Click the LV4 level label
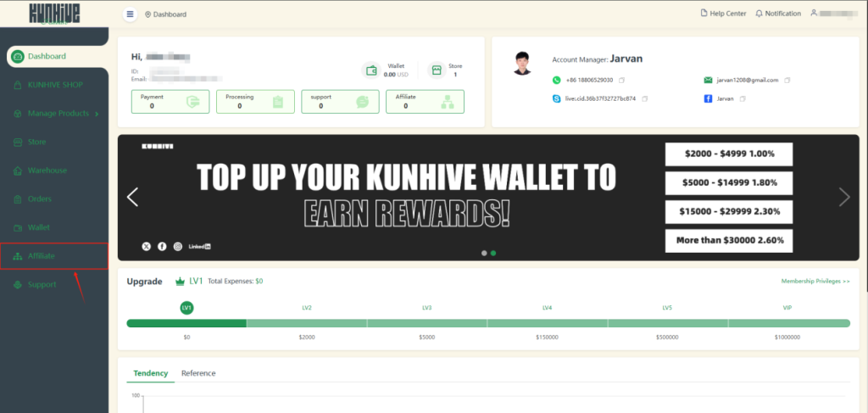Image resolution: width=868 pixels, height=413 pixels. coord(547,307)
